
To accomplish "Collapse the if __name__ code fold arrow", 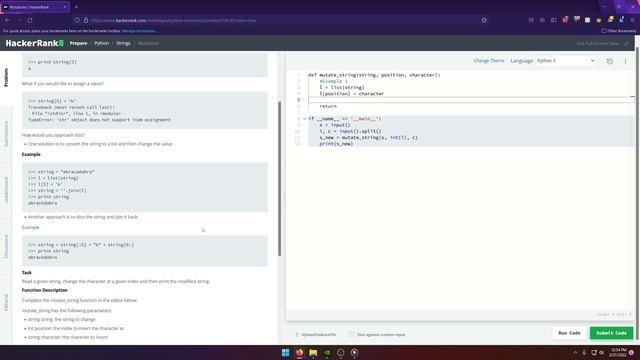I will coord(304,119).
